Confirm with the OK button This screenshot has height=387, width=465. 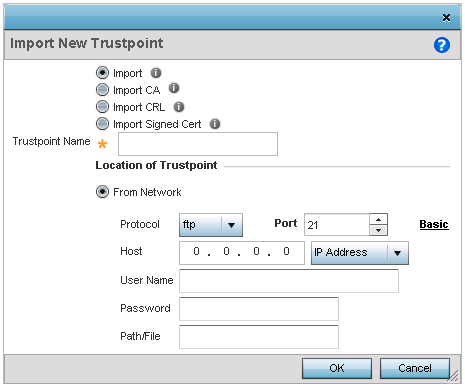(x=337, y=368)
